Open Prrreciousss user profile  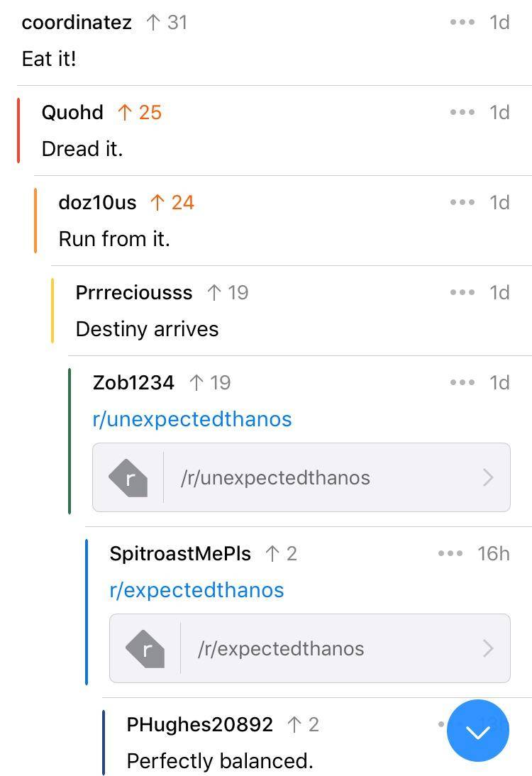click(134, 293)
